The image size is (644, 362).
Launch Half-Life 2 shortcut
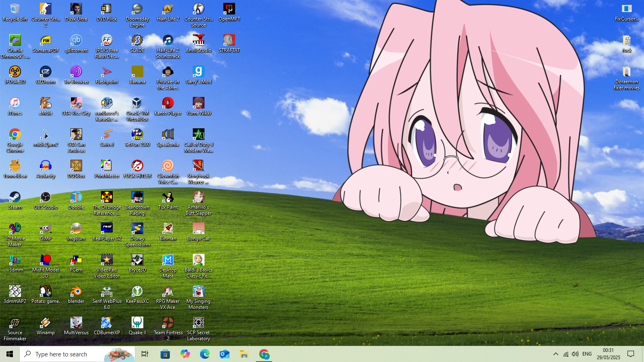pos(168,12)
